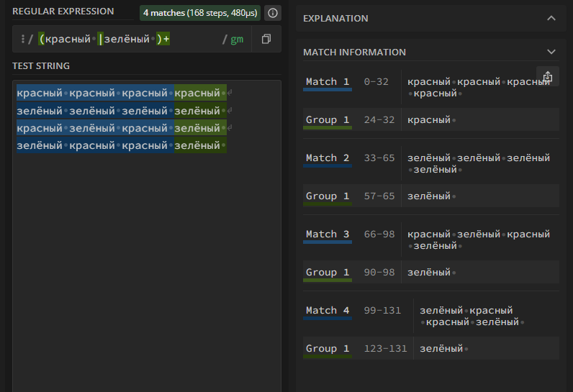
Task: Click the delimiter dots icon before the regex
Action: coord(22,40)
